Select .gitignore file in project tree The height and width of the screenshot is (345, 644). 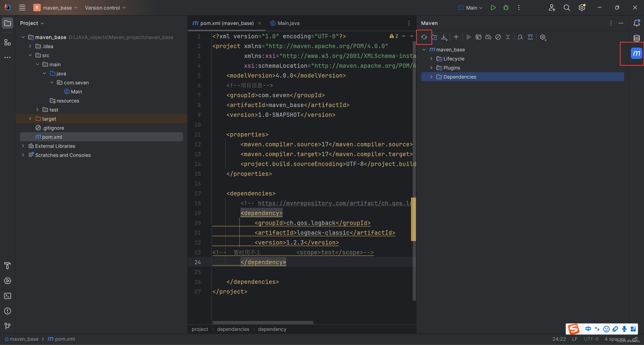click(x=50, y=128)
